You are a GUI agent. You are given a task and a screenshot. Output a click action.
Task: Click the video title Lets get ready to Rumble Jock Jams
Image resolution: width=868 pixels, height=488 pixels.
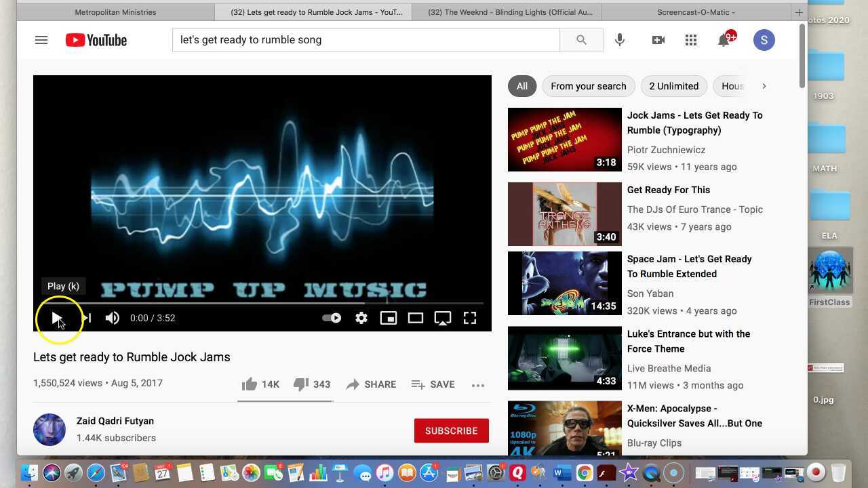pos(132,357)
